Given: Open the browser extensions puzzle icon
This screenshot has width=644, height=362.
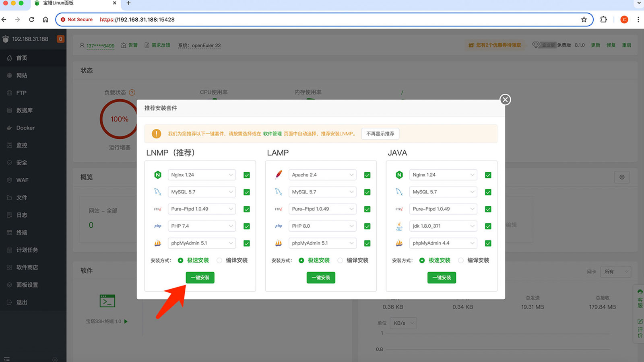Looking at the screenshot, I should click(x=603, y=19).
